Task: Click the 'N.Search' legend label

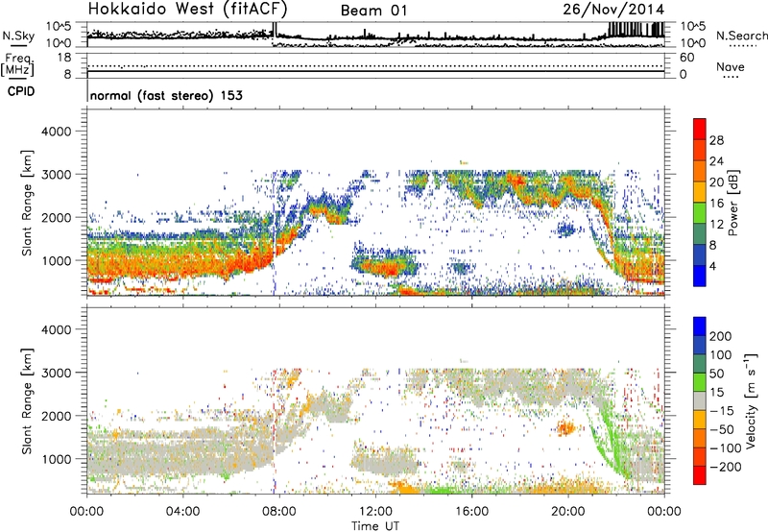Action: [x=741, y=36]
